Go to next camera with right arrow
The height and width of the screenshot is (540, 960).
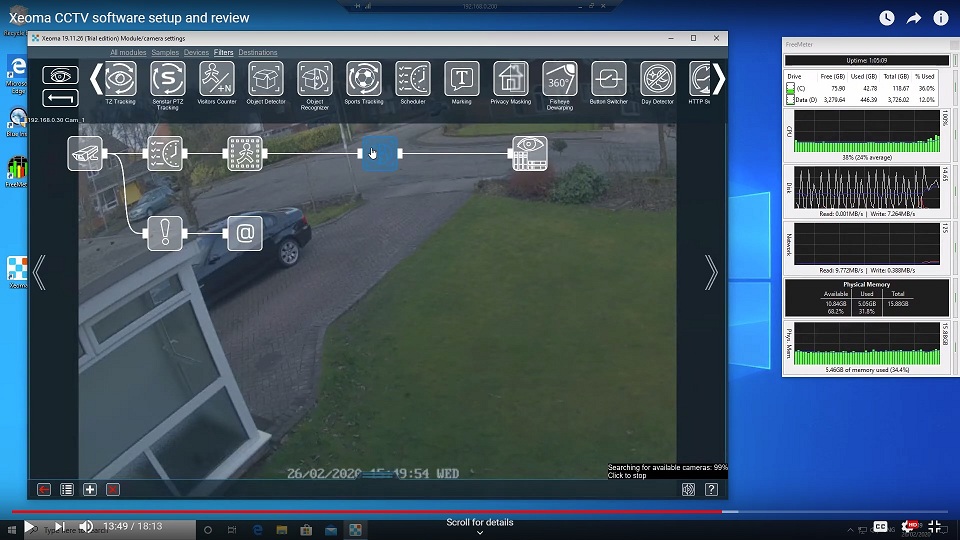click(711, 272)
